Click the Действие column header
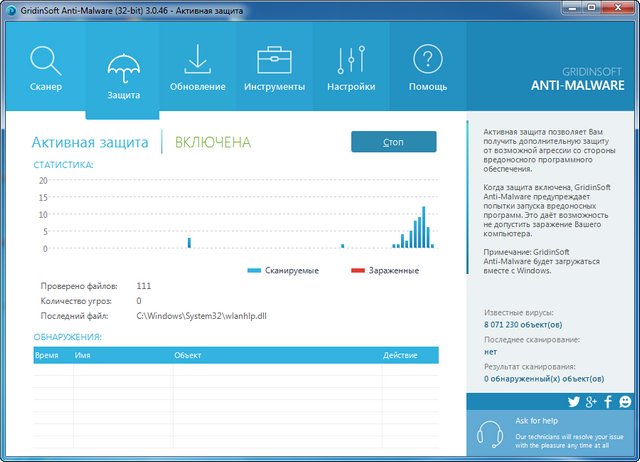640x462 pixels. [400, 356]
